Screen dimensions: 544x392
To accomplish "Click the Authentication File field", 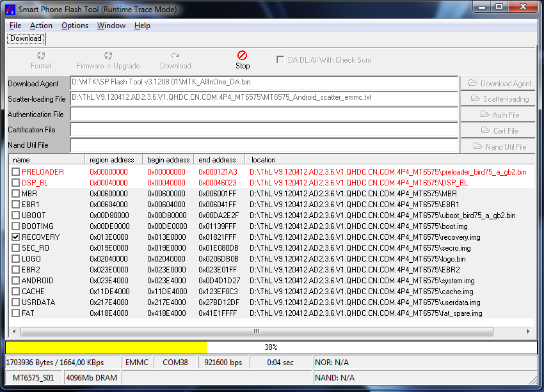I will click(264, 114).
